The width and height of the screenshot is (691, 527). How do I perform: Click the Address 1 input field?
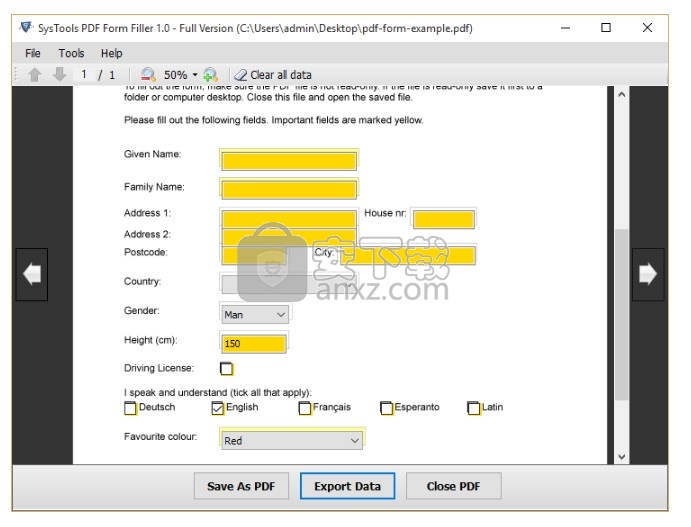tap(289, 219)
